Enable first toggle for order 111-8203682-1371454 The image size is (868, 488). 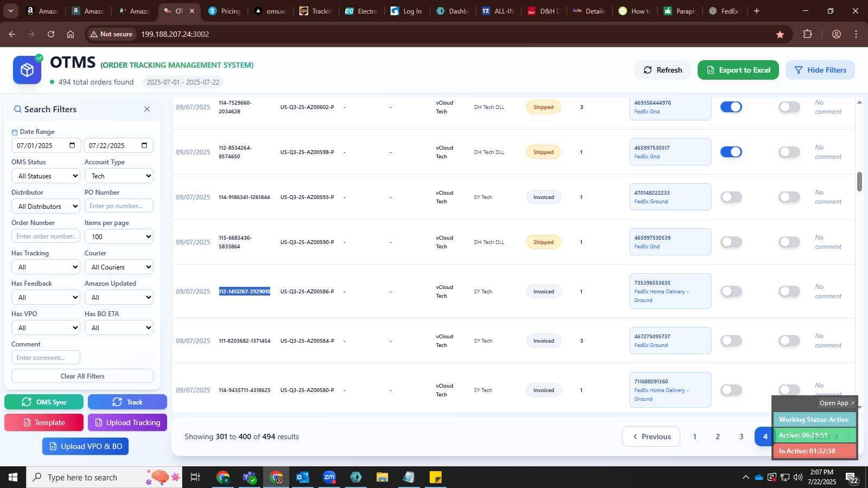coord(731,341)
